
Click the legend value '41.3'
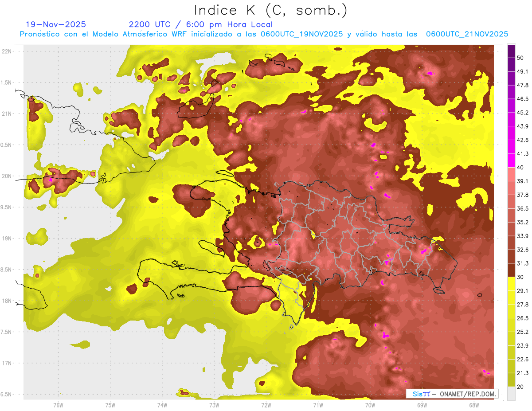tap(523, 154)
